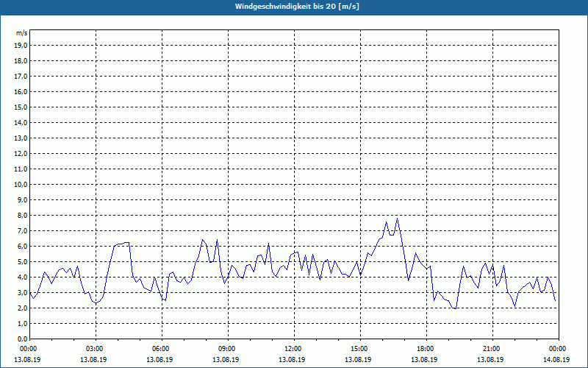Click the 1,0 y-axis label
The width and height of the screenshot is (588, 368).
click(x=22, y=323)
